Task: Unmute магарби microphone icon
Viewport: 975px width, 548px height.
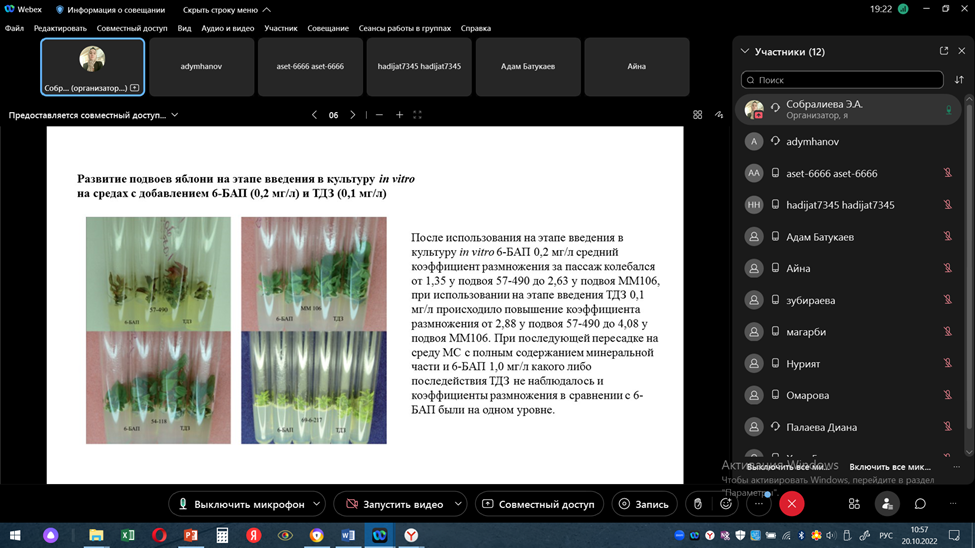Action: click(948, 332)
